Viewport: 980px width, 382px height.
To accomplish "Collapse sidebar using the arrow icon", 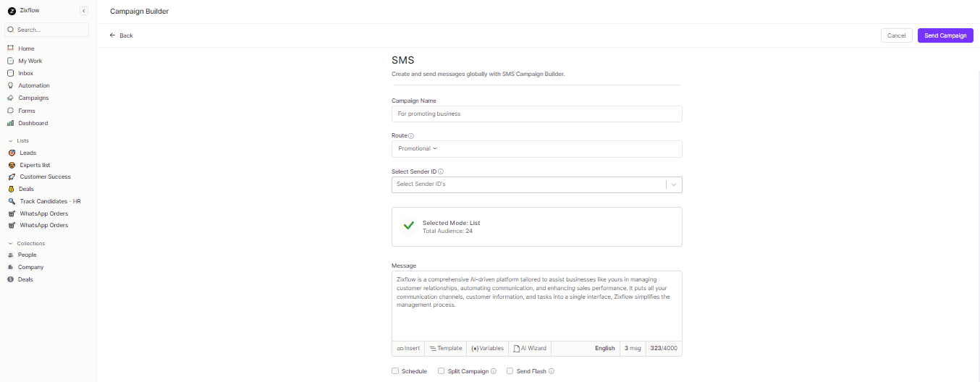I will pos(84,11).
